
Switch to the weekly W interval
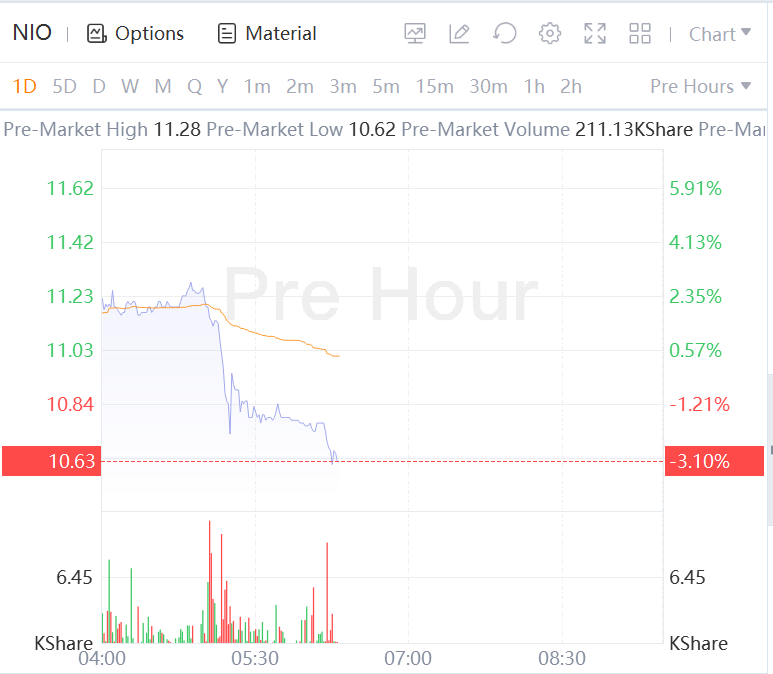pos(130,86)
